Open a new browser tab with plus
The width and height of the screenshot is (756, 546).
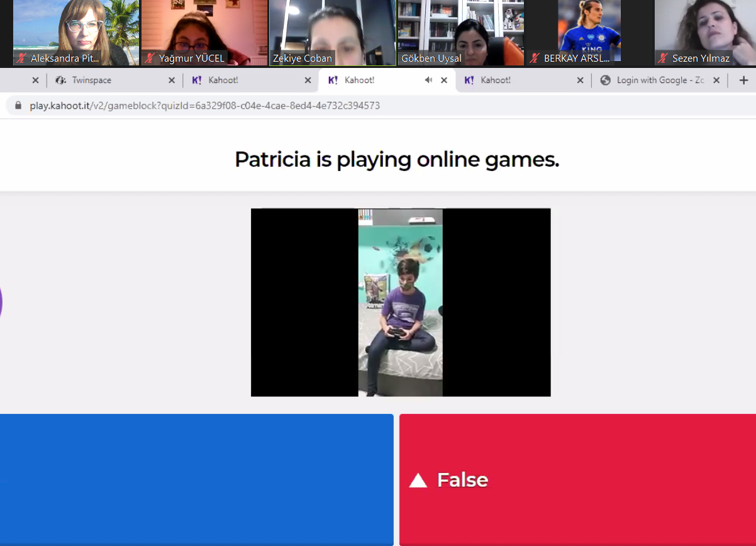click(743, 80)
